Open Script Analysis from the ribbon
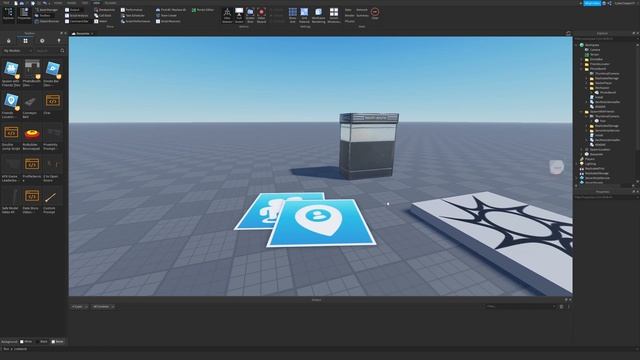Image resolution: width=640 pixels, height=360 pixels. coord(76,16)
